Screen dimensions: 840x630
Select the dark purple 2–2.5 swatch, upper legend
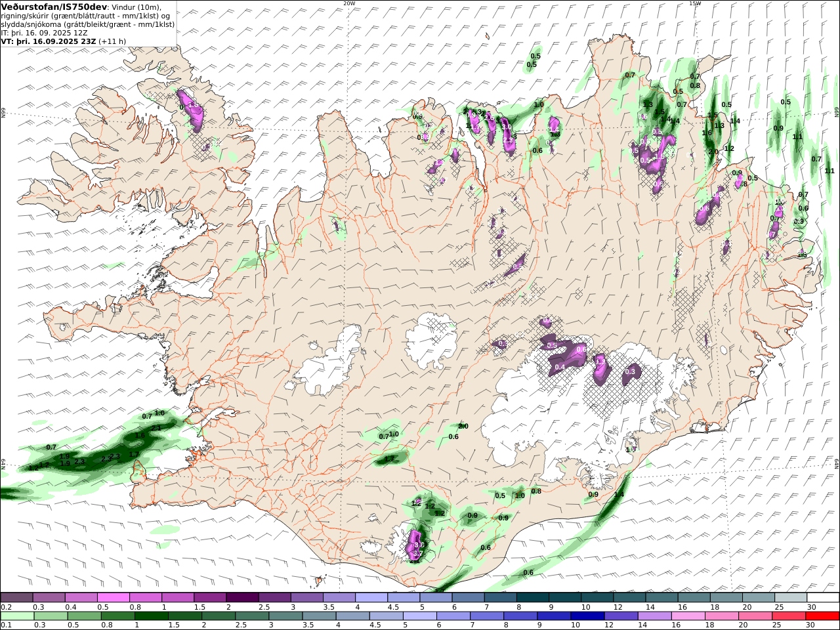(x=243, y=597)
